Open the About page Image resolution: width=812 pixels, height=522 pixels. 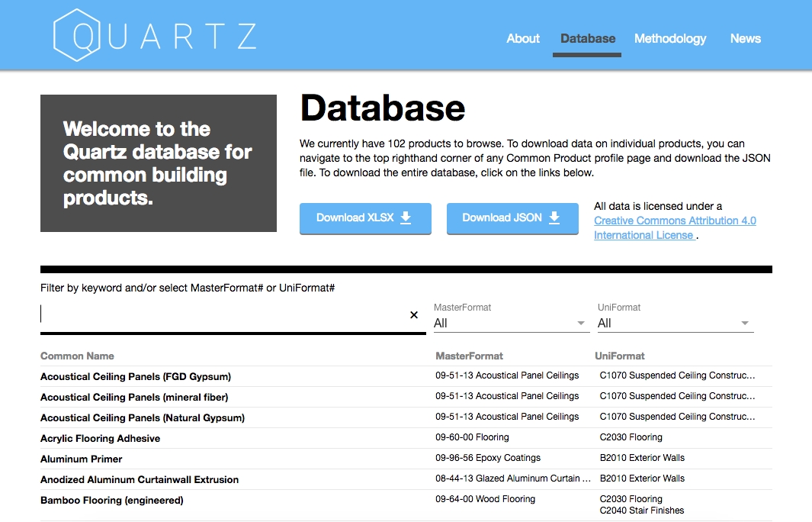[x=522, y=38]
